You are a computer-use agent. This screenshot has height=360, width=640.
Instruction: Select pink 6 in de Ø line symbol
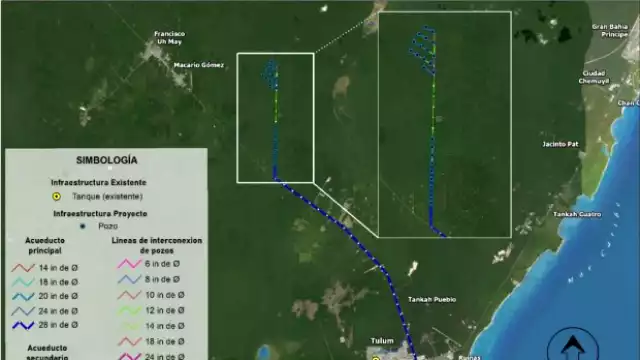(129, 264)
